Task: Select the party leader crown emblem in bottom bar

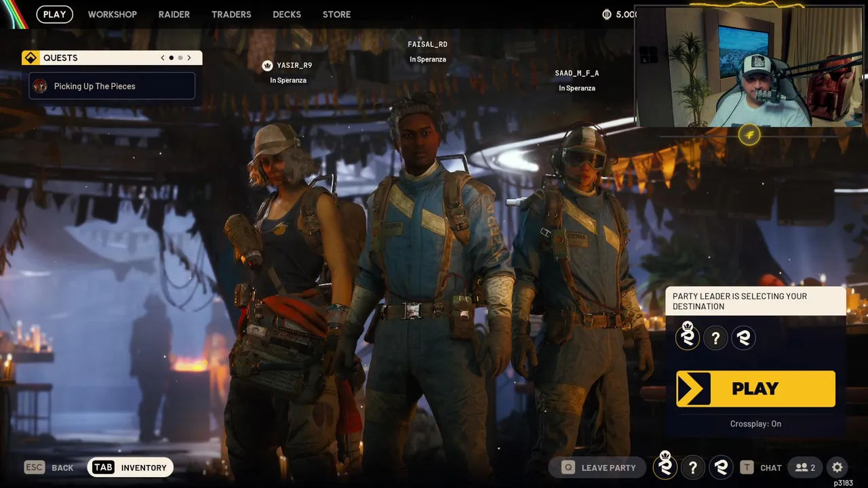Action: 665,466
